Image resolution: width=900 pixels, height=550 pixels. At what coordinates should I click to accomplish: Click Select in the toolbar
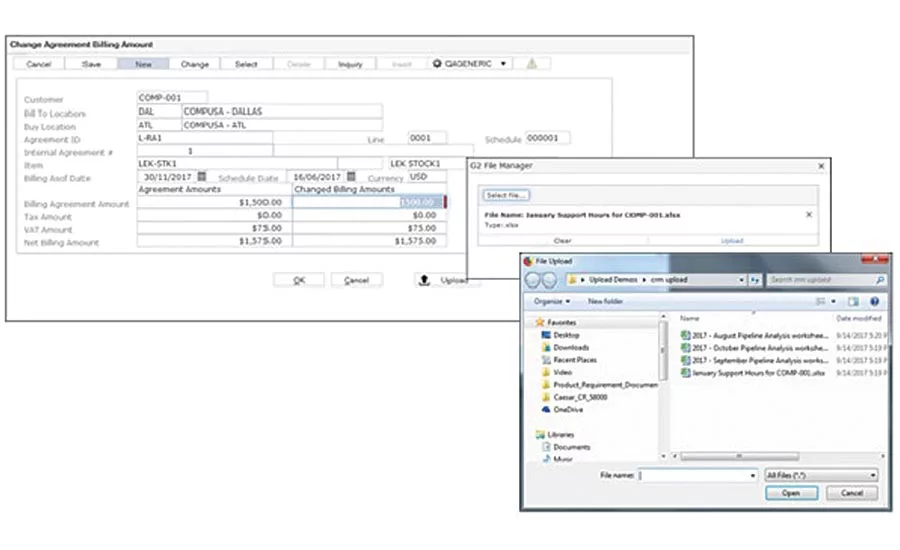[x=246, y=64]
